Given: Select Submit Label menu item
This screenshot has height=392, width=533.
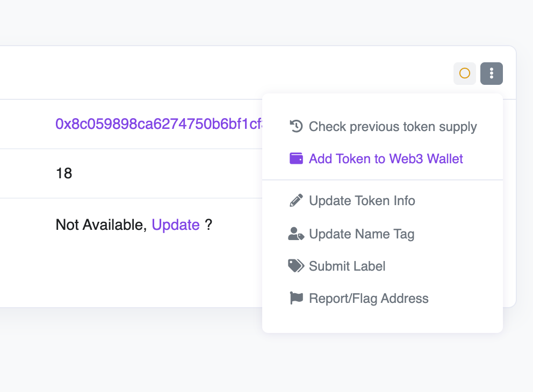Looking at the screenshot, I should [347, 266].
